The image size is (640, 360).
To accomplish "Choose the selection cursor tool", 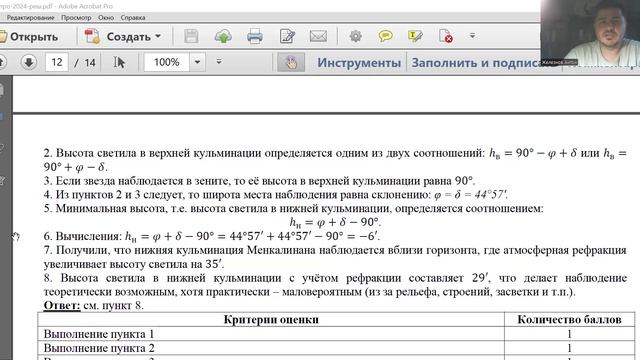I will tap(119, 62).
